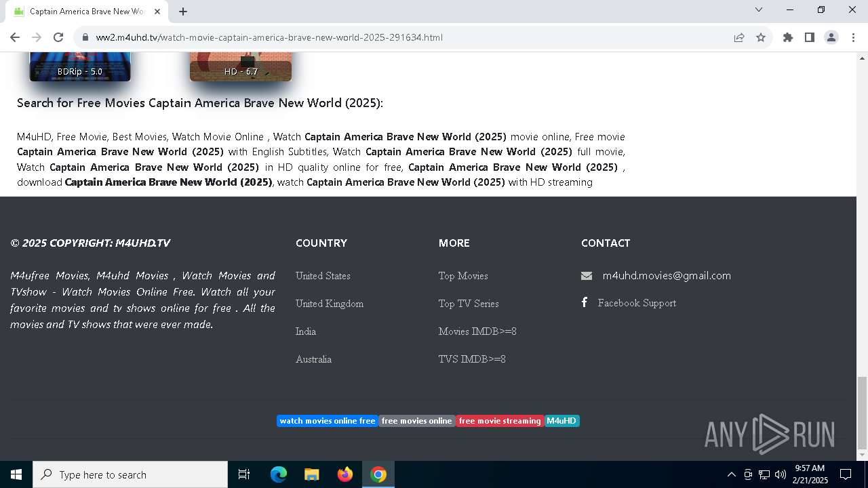Reload the page with refresh icon
The height and width of the screenshot is (488, 868).
click(x=58, y=37)
